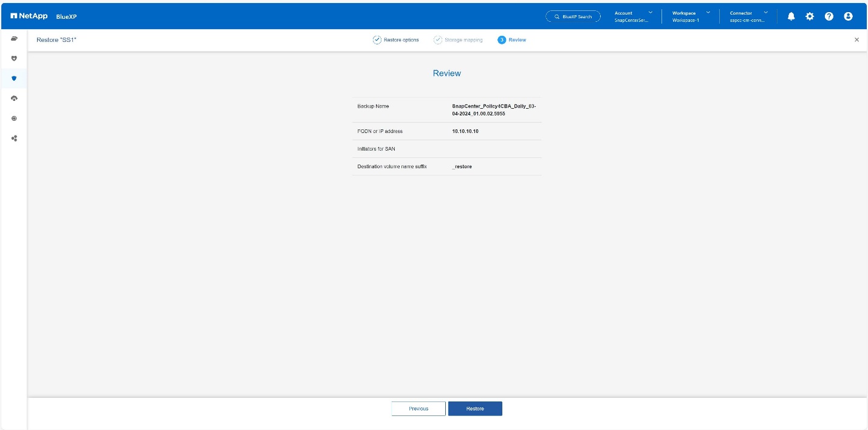Viewport: 868px width, 430px height.
Task: Open the Health sidebar icon
Action: click(x=14, y=58)
